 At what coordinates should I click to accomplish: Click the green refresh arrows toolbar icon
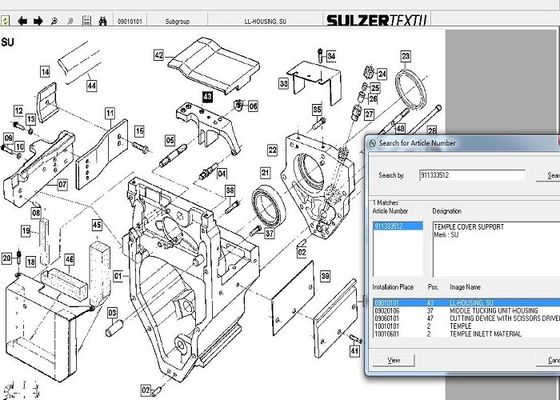tap(5, 21)
